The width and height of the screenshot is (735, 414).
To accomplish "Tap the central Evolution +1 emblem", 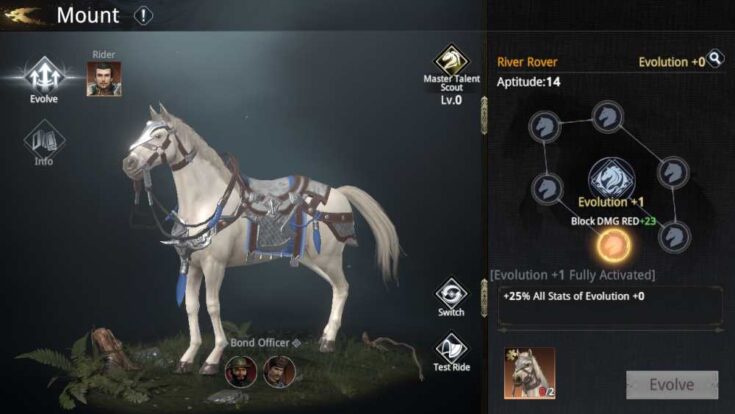I will coord(611,179).
